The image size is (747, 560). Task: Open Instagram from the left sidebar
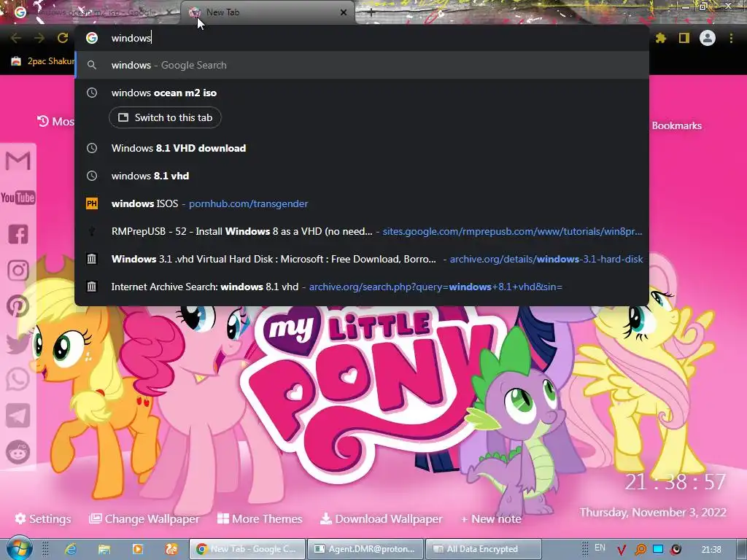pyautogui.click(x=18, y=271)
